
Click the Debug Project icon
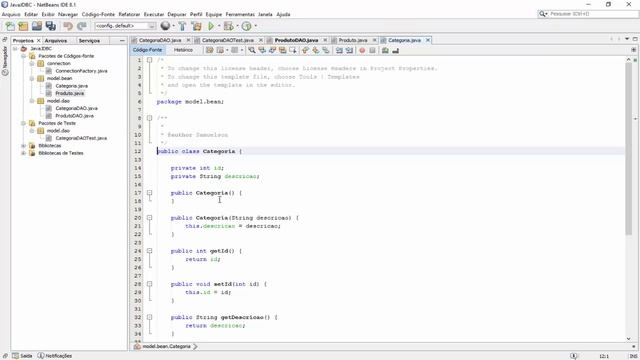[228, 26]
